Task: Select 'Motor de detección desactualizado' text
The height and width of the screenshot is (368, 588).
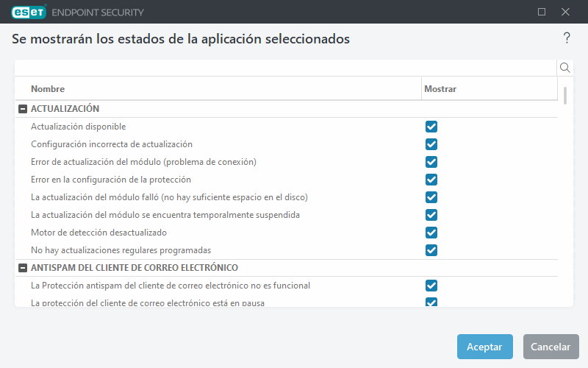Action: pos(98,233)
